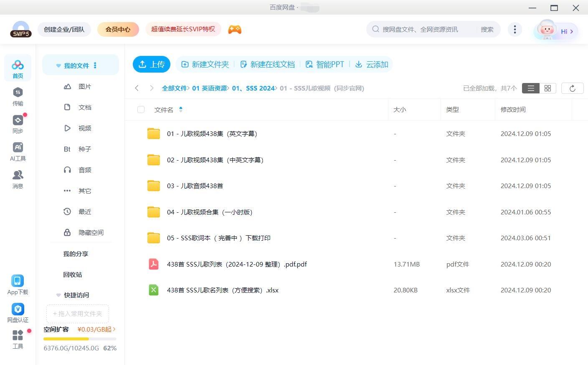Toggle sort order arrow beside 文件名
Image resolution: width=588 pixels, height=365 pixels.
(181, 110)
